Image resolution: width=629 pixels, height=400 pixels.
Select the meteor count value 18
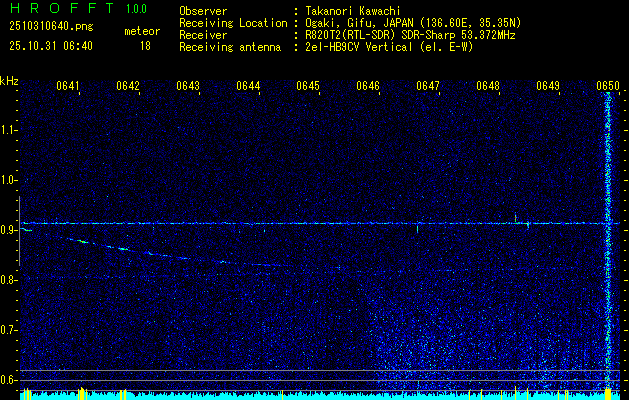click(x=145, y=46)
